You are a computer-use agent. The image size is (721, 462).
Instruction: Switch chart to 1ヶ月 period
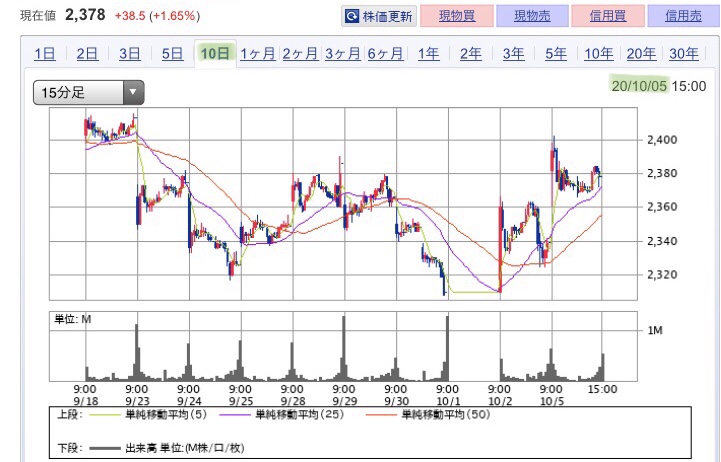coord(258,54)
